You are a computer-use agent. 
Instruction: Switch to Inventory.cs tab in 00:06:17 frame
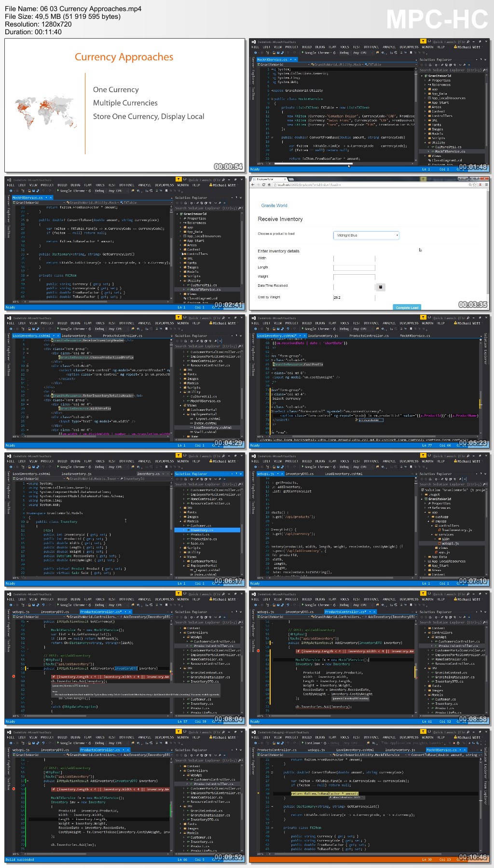point(148,474)
